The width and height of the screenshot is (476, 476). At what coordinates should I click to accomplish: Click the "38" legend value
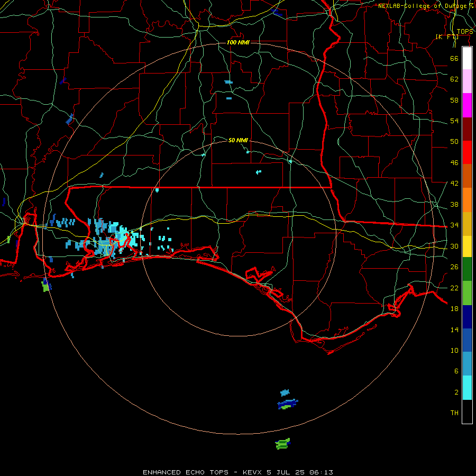tap(454, 205)
